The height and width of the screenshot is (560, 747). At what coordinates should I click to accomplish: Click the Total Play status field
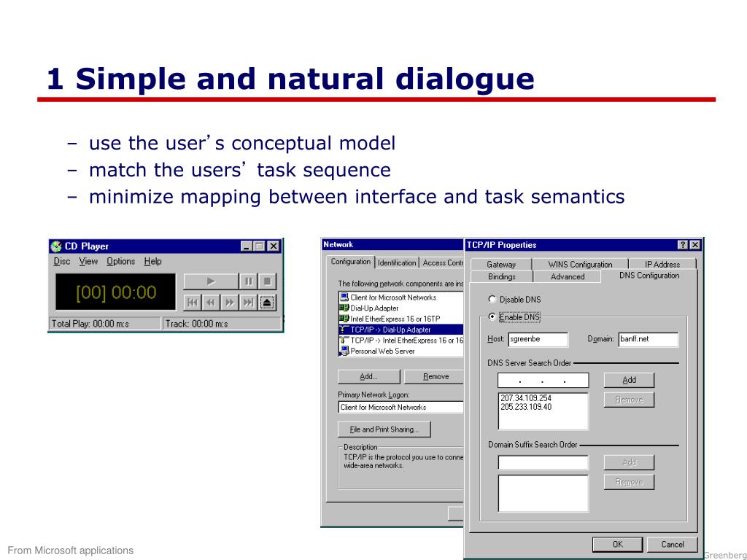click(x=105, y=324)
